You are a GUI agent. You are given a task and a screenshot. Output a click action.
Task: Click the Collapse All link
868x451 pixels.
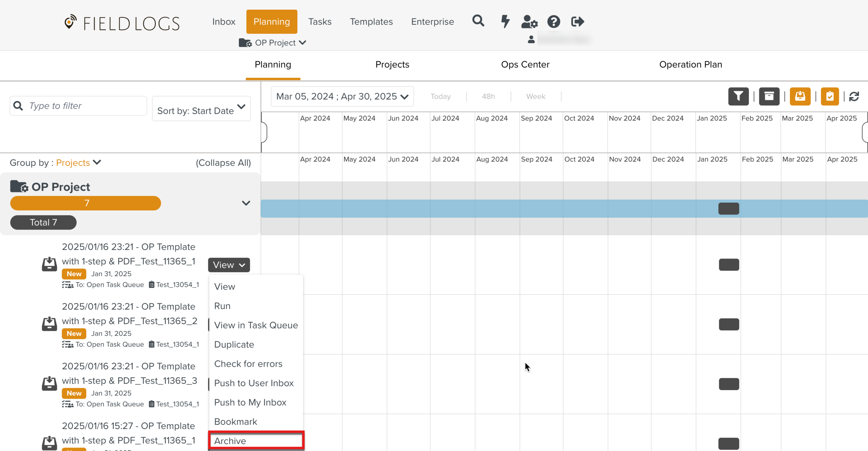(223, 163)
